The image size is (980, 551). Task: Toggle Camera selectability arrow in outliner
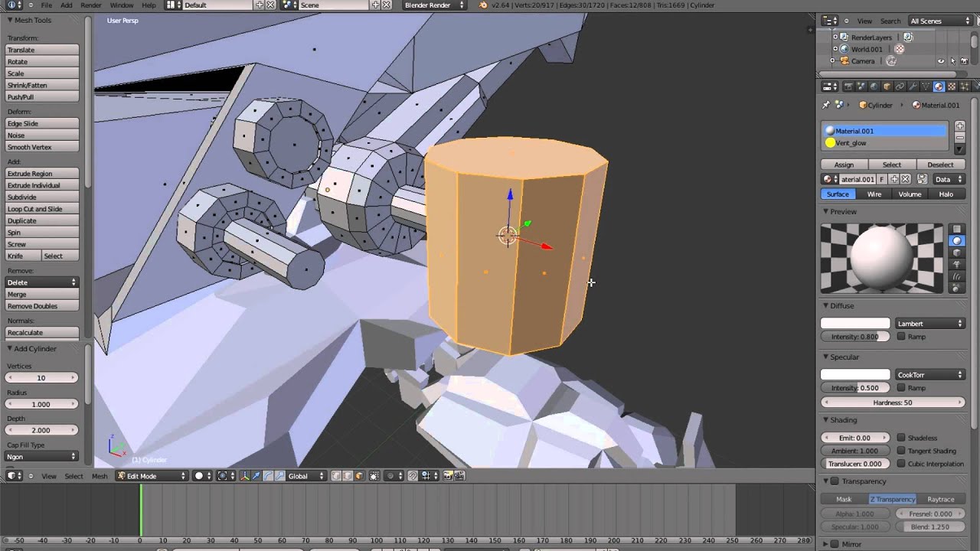click(952, 61)
